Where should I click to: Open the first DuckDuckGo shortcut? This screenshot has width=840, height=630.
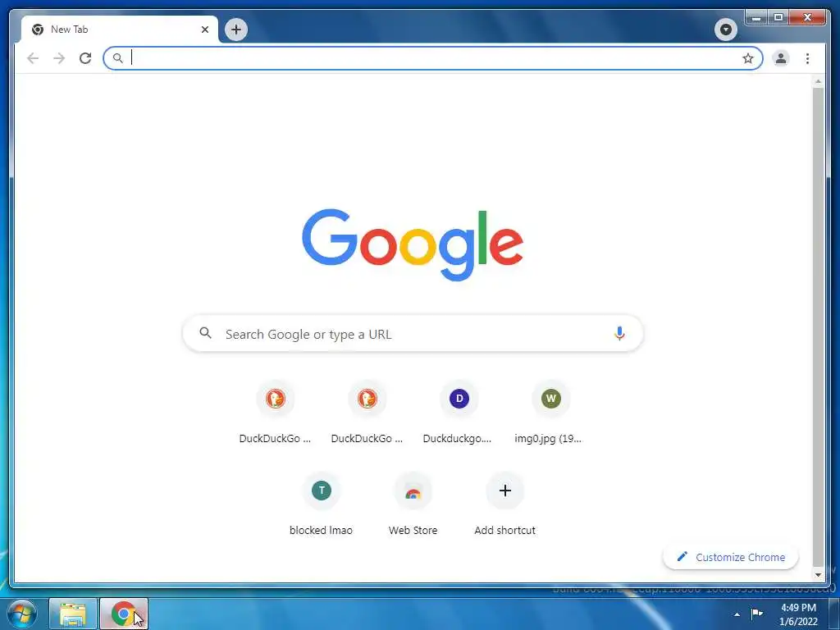pyautogui.click(x=276, y=399)
